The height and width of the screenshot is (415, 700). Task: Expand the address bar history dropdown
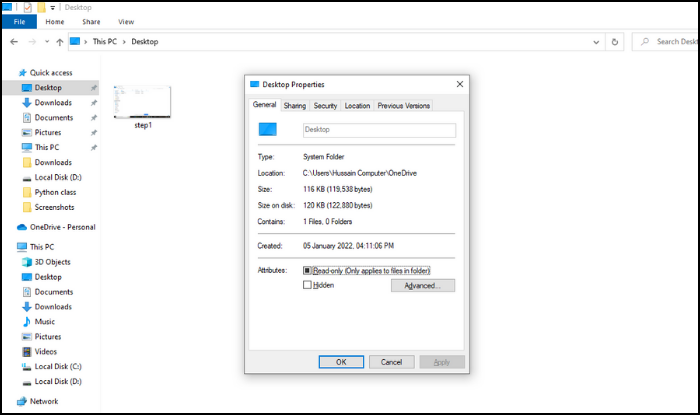click(x=596, y=42)
